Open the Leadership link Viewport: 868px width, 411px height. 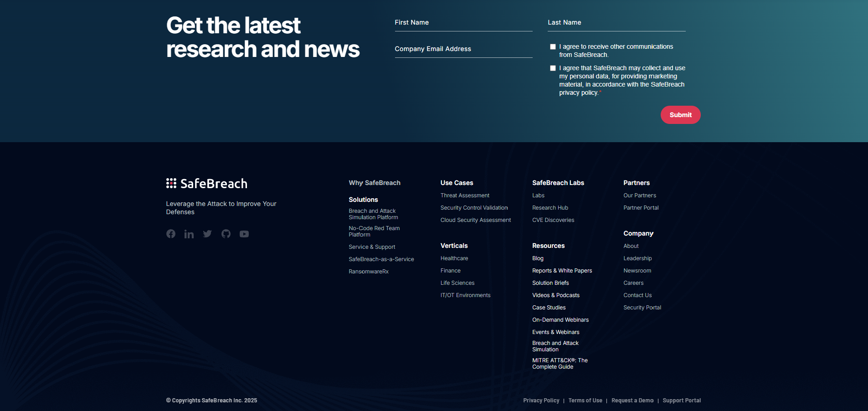[x=637, y=258]
